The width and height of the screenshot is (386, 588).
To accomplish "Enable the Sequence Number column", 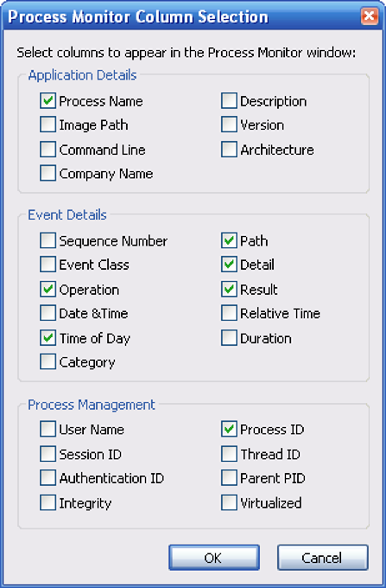I will pyautogui.click(x=47, y=240).
